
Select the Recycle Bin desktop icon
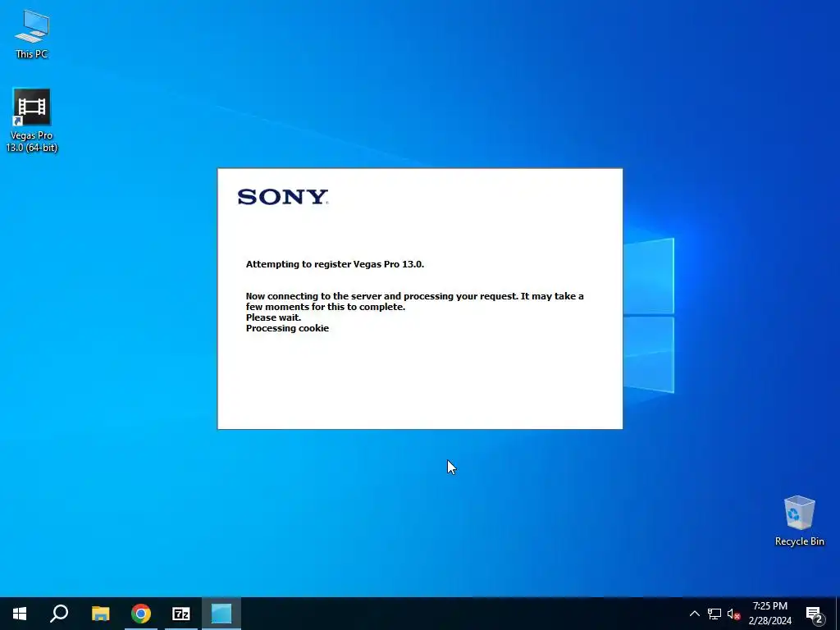pyautogui.click(x=799, y=521)
